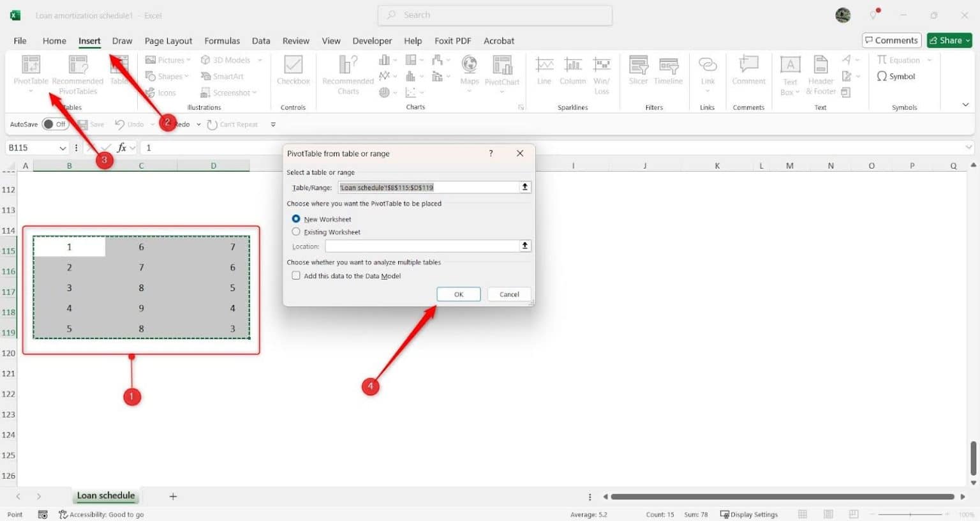Select the New Worksheet placement option
This screenshot has width=980, height=521.
click(x=296, y=218)
